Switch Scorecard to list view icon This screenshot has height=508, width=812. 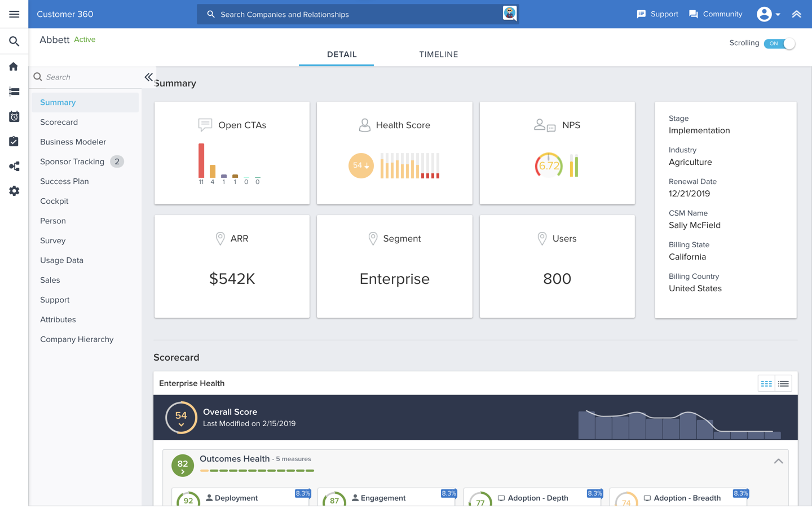(783, 384)
